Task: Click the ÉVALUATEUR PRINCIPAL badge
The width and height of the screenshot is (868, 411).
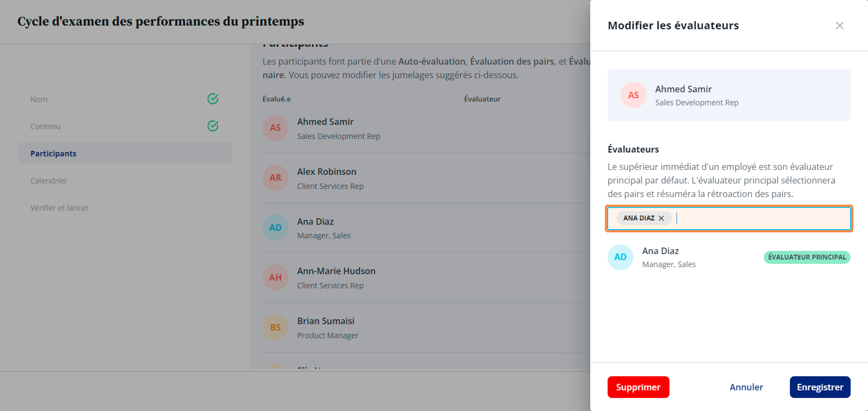Action: [x=807, y=257]
